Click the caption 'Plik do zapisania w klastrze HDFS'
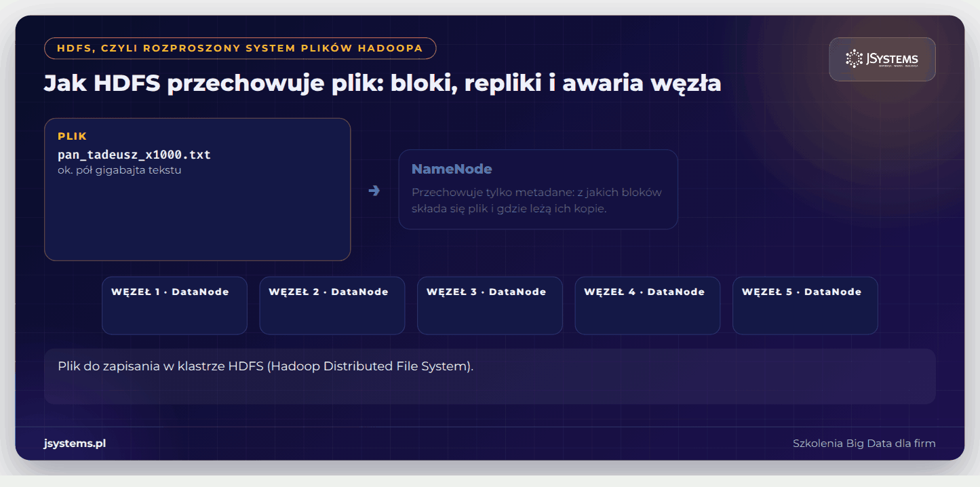The height and width of the screenshot is (487, 980). 265,366
